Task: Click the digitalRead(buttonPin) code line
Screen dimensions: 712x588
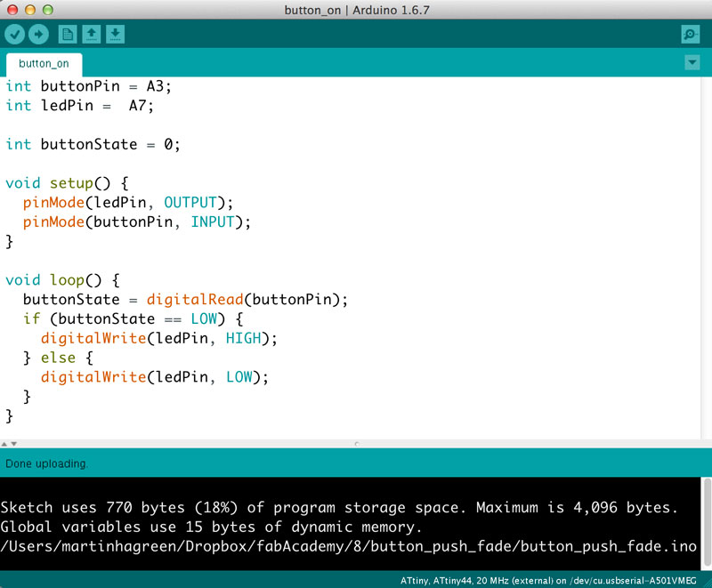Action: (185, 300)
